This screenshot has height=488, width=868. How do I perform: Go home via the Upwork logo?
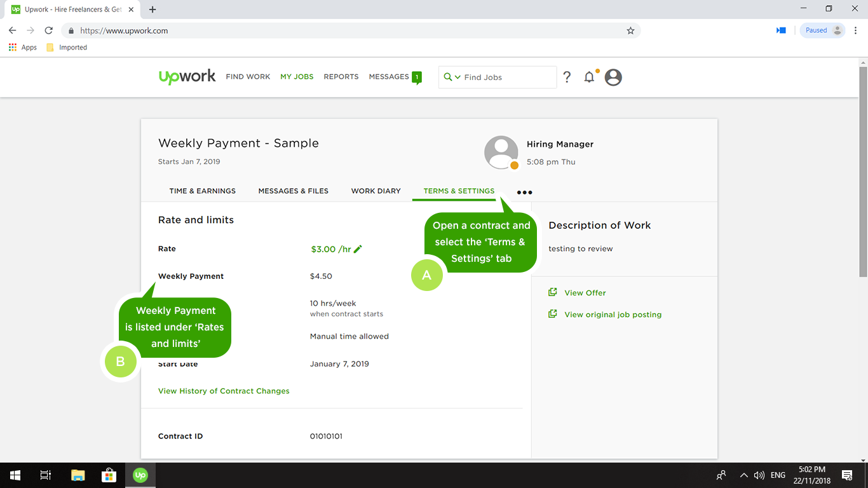pos(187,76)
